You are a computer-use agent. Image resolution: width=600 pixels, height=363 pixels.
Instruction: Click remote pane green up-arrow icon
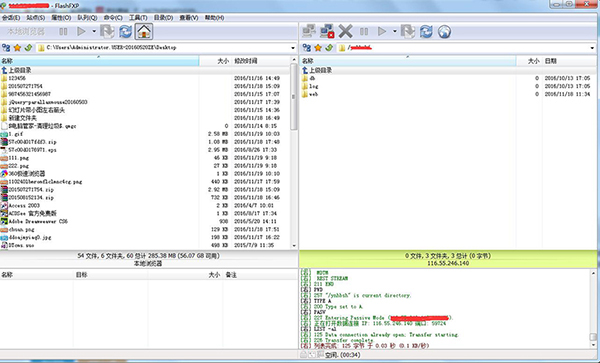click(x=329, y=48)
